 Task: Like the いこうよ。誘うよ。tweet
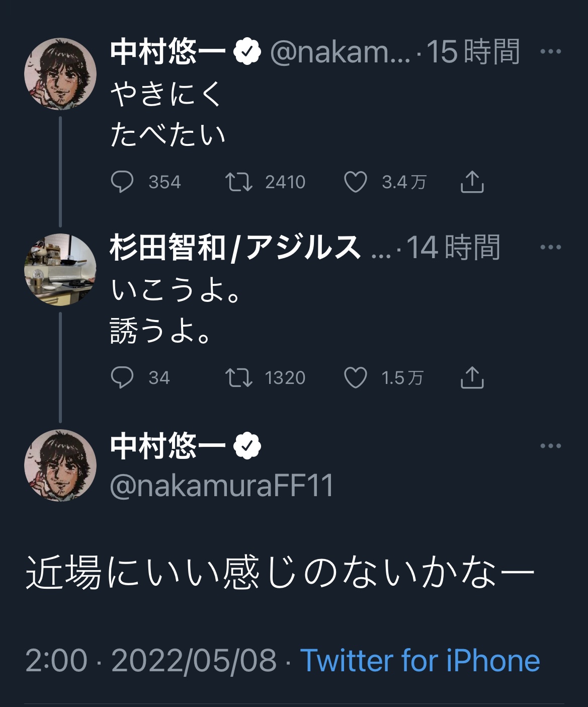coord(355,378)
